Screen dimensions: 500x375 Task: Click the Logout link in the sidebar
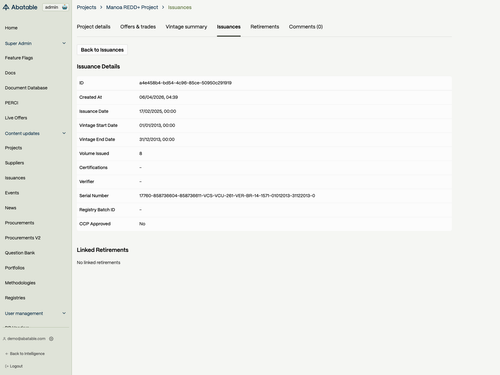(14, 366)
